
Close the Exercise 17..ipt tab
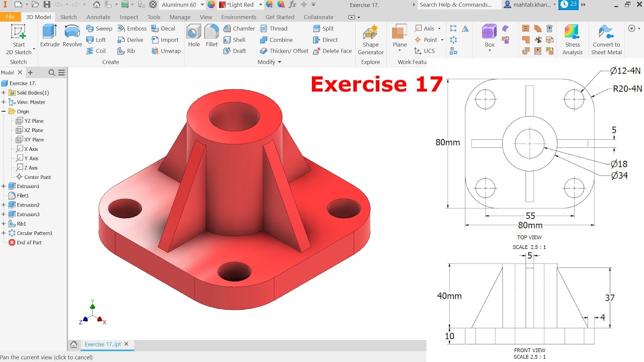126,344
